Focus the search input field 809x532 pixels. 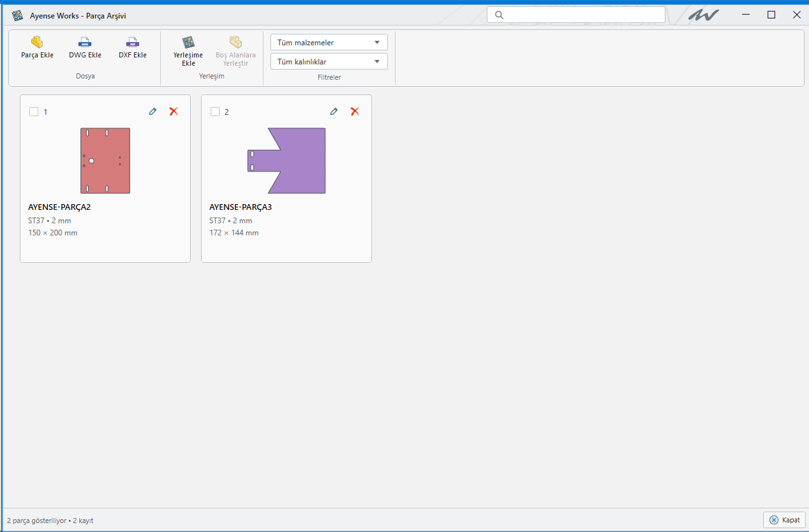pos(576,15)
